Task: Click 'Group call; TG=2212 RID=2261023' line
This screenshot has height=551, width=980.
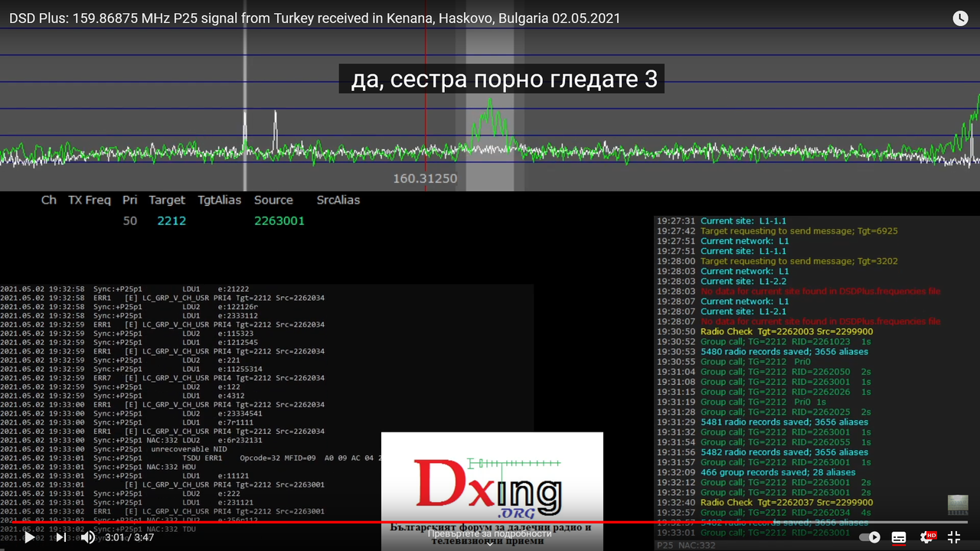Action: point(763,341)
